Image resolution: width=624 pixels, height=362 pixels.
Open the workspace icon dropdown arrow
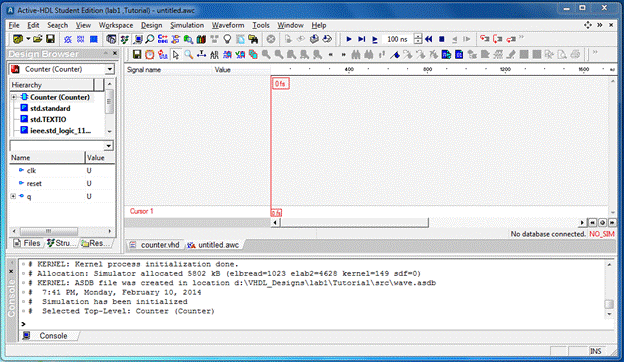pyautogui.click(x=28, y=39)
